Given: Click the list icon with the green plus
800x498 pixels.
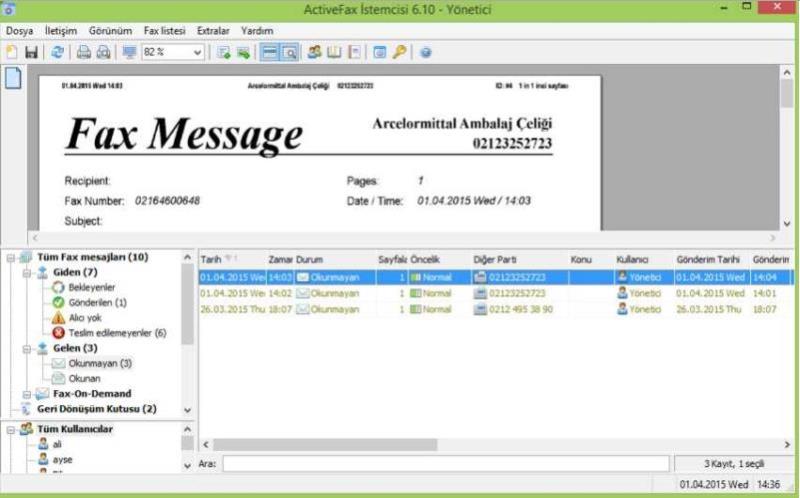Looking at the screenshot, I should 223,52.
